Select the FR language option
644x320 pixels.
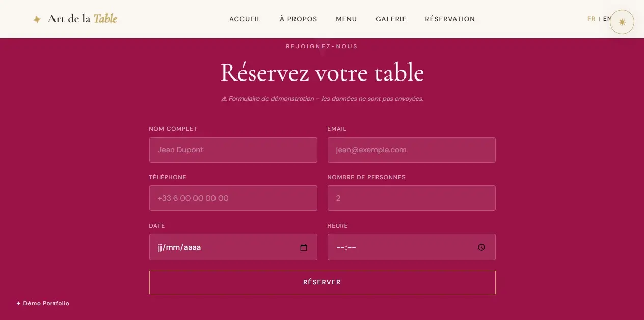coord(591,18)
